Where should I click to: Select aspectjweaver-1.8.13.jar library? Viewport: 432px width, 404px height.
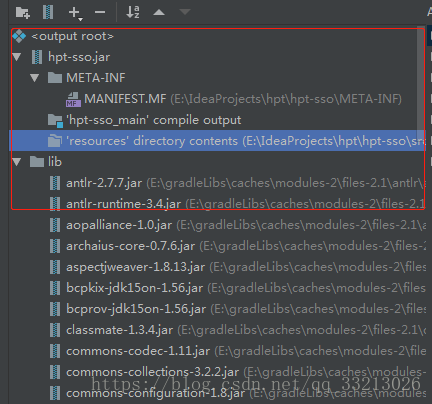click(136, 267)
